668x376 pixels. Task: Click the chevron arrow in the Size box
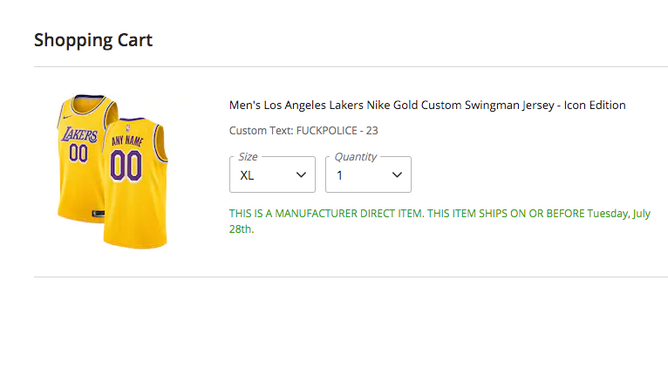[301, 175]
